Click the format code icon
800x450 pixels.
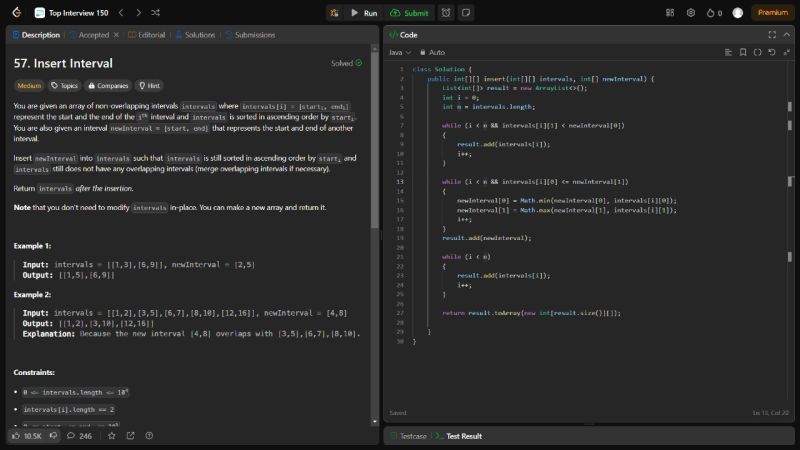(728, 52)
